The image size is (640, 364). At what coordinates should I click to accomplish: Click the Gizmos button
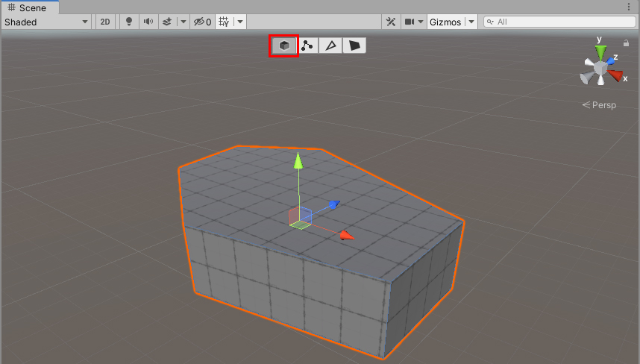pos(445,22)
